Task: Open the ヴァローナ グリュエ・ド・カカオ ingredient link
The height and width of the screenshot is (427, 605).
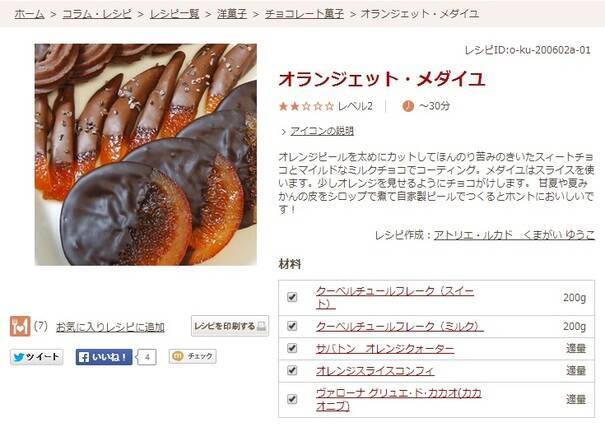Action: pos(399,400)
